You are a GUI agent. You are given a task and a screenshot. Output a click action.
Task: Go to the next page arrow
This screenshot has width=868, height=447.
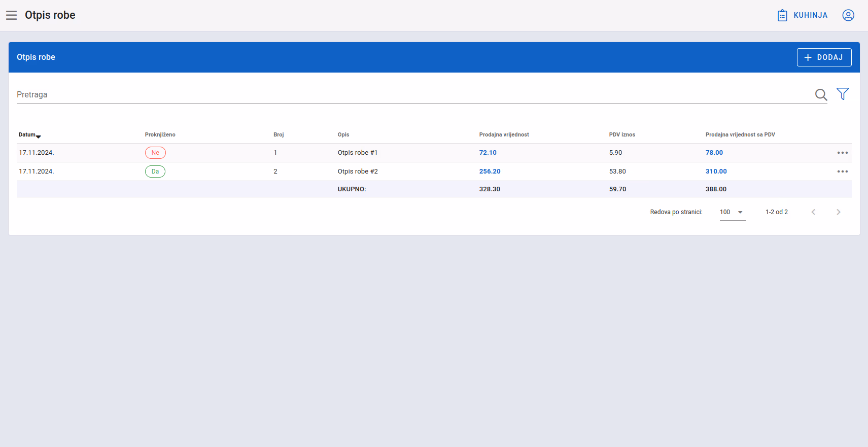(838, 212)
